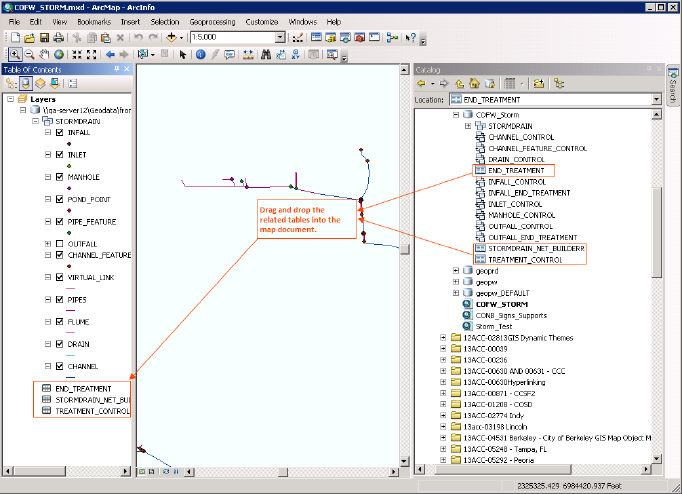Select TREATMENT_CONTROL in Table Of Contents
The width and height of the screenshot is (682, 494).
pyautogui.click(x=92, y=411)
